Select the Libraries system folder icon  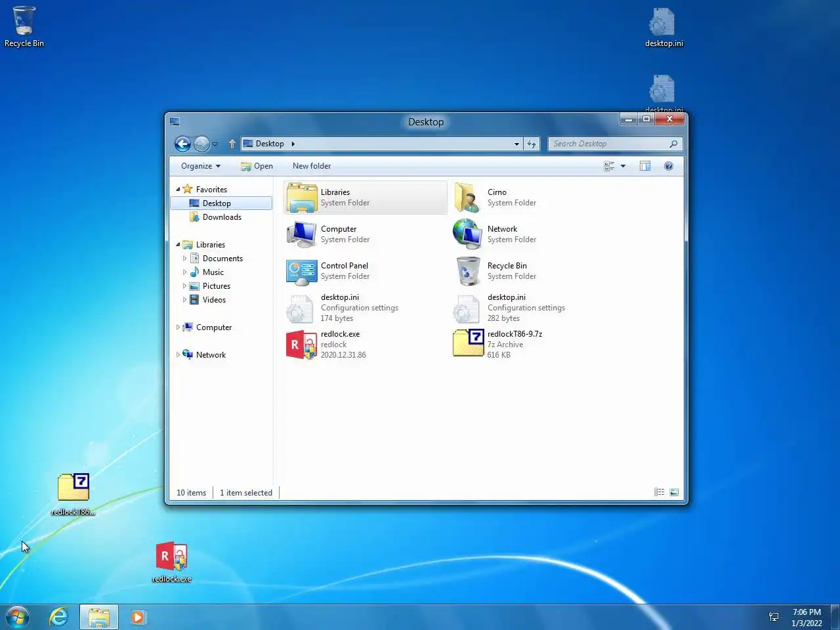click(x=301, y=198)
